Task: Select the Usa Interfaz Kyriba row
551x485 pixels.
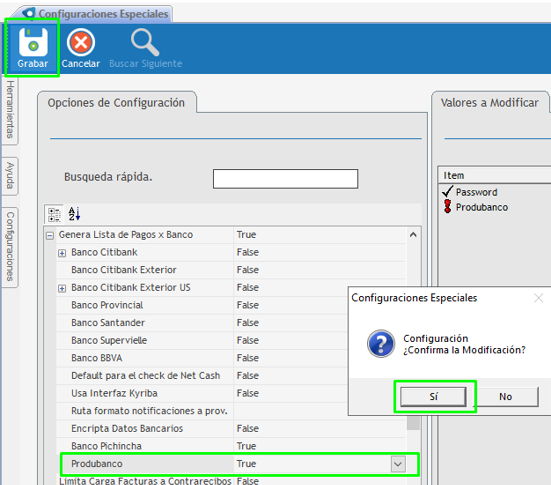Action: 114,393
